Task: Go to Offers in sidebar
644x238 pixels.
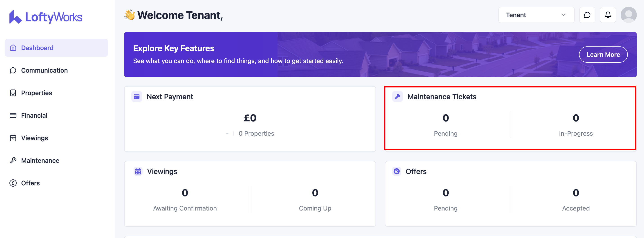Action: point(30,183)
